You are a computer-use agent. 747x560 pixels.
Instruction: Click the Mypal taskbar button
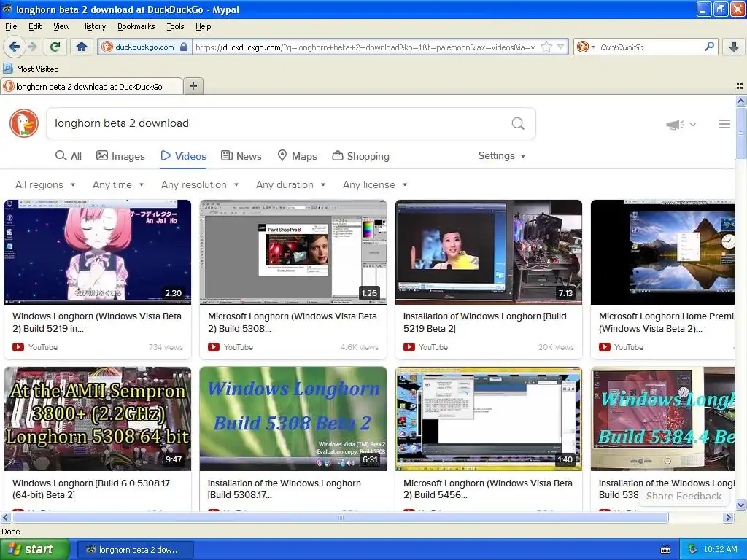135,550
